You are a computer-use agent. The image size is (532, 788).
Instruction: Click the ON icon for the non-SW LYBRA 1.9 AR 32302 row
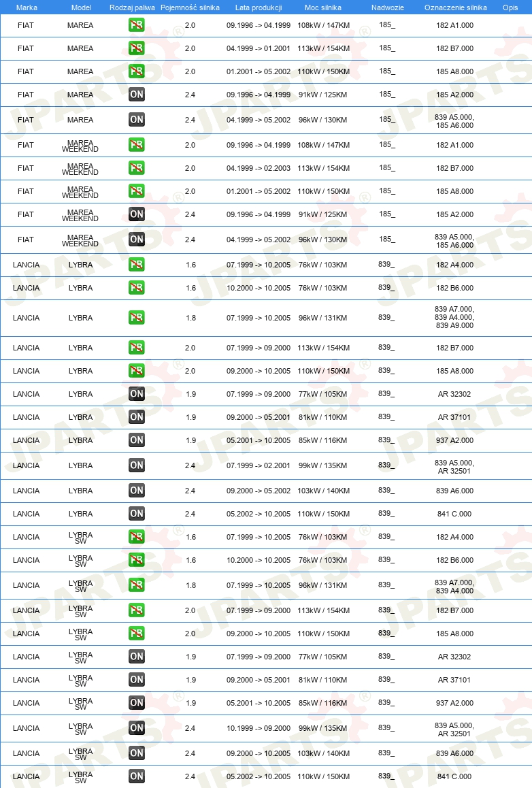tap(137, 394)
